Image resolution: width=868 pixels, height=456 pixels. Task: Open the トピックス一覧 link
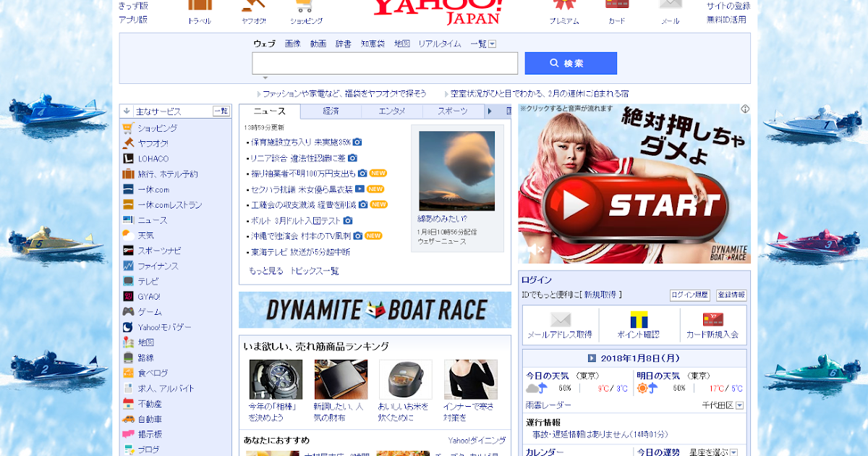(x=314, y=271)
